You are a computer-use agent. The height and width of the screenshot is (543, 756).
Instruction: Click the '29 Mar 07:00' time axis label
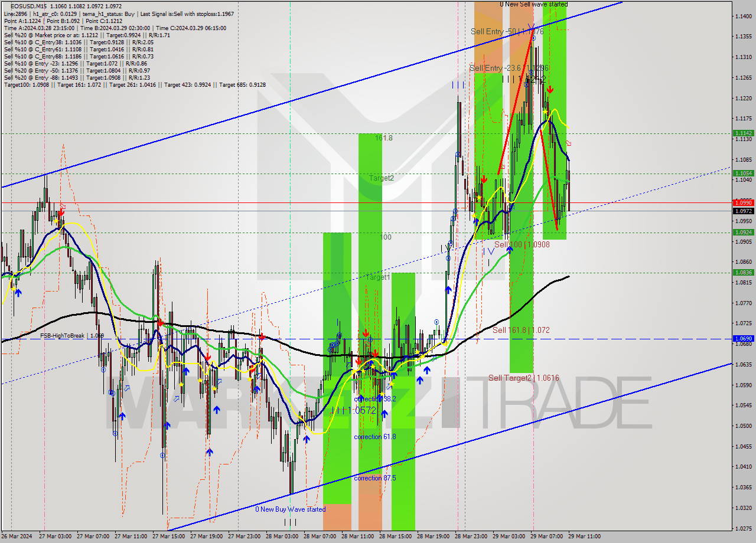click(546, 537)
